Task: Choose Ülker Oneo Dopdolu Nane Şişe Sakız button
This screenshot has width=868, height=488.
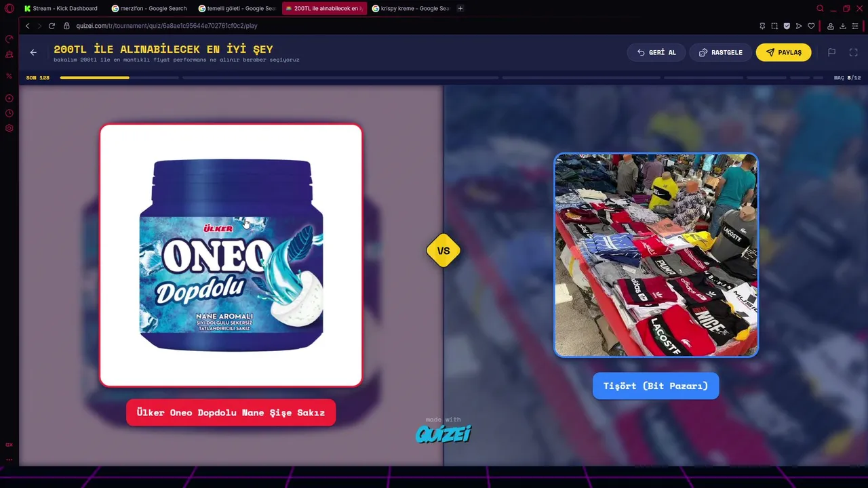Action: [231, 412]
